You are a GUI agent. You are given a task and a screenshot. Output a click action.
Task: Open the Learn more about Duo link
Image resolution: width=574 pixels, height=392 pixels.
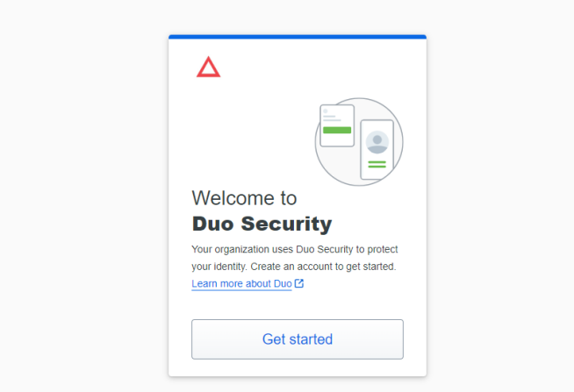pyautogui.click(x=241, y=284)
